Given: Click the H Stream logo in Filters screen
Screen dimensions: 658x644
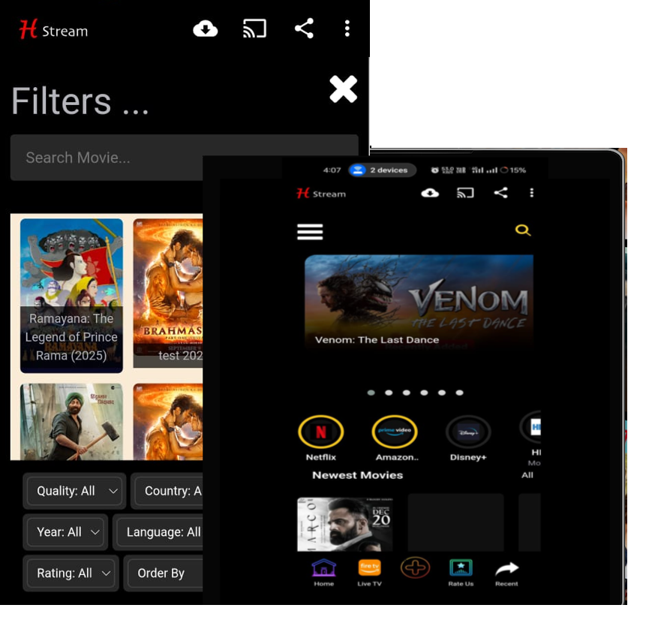Looking at the screenshot, I should tap(54, 30).
